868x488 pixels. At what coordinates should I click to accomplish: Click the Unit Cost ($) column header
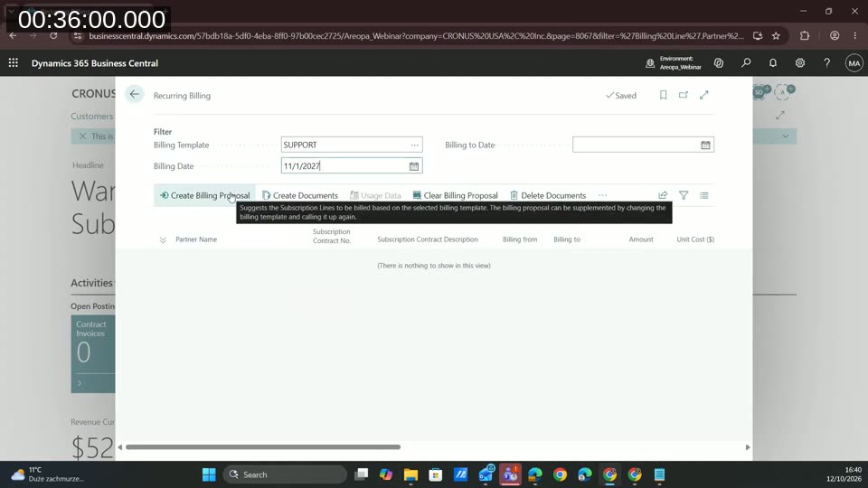(x=695, y=239)
